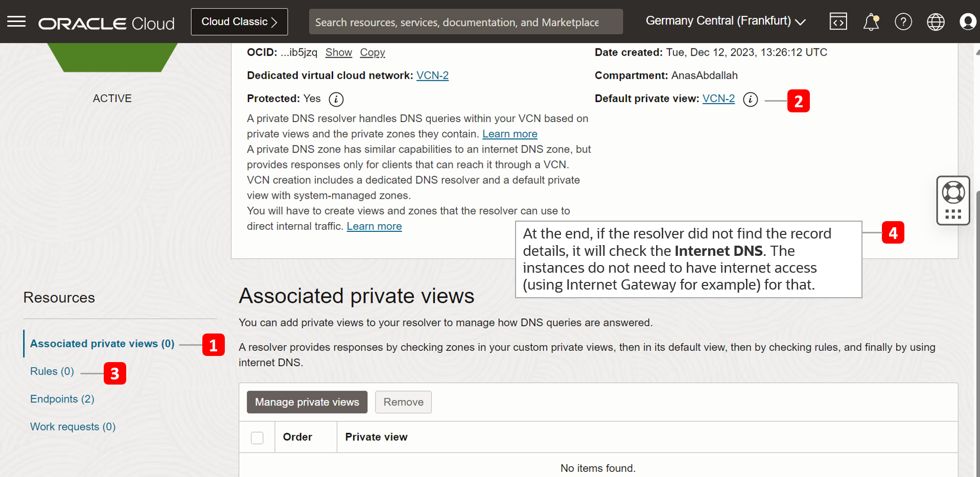Focus the search resources field

click(x=465, y=22)
